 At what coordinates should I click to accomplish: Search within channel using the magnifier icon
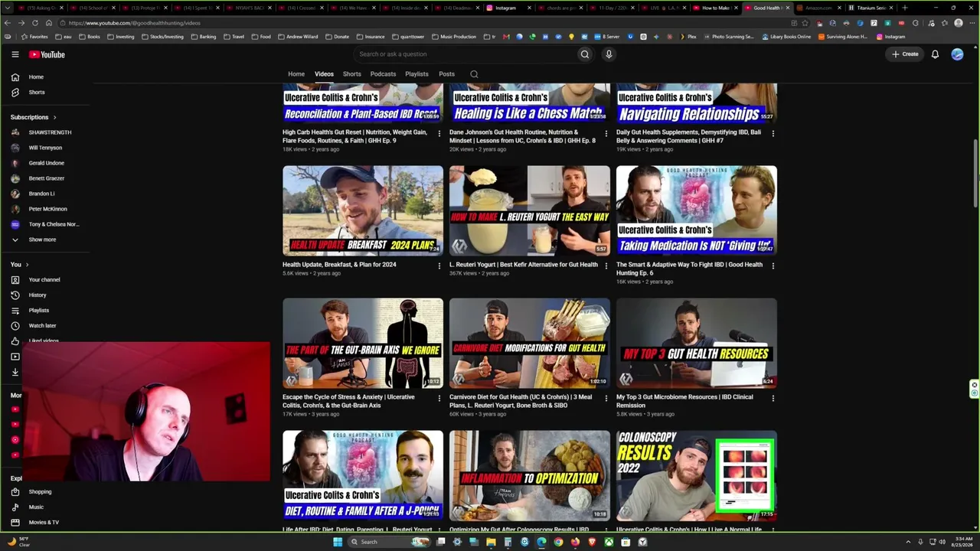coord(474,74)
